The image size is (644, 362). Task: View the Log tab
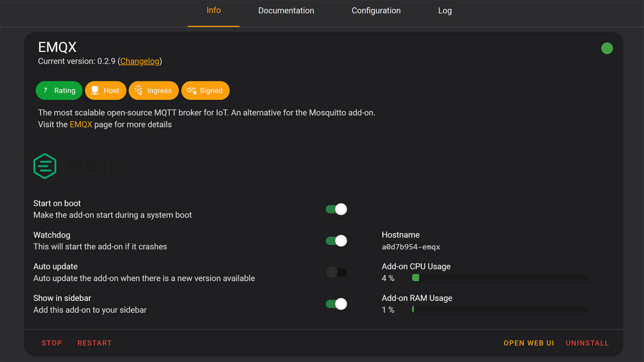pyautogui.click(x=444, y=10)
